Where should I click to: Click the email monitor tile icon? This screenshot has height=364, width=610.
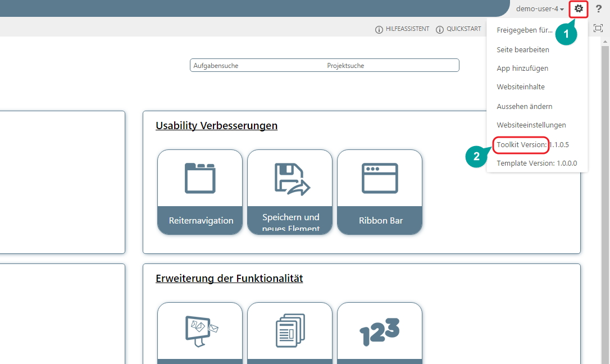coord(202,331)
